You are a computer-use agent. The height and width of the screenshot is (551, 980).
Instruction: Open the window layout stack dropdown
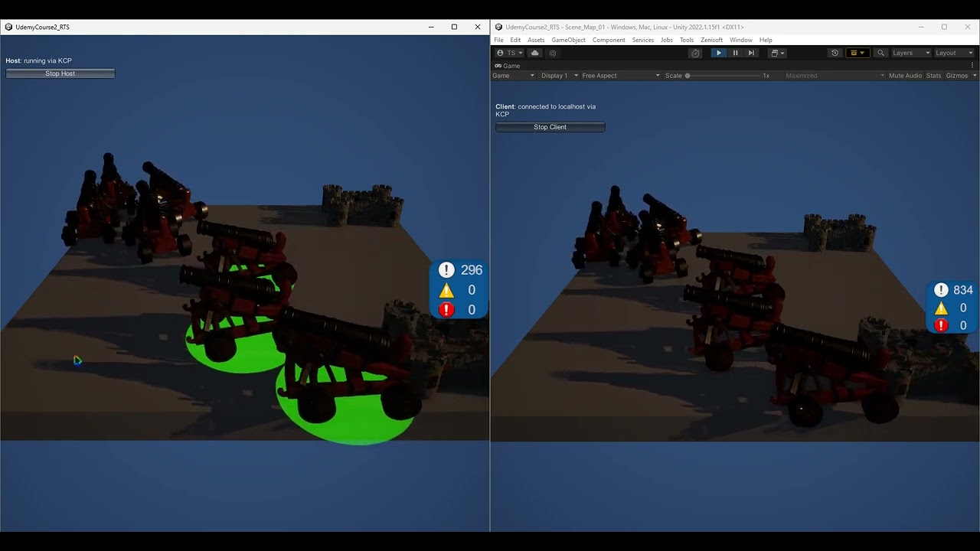pyautogui.click(x=777, y=53)
